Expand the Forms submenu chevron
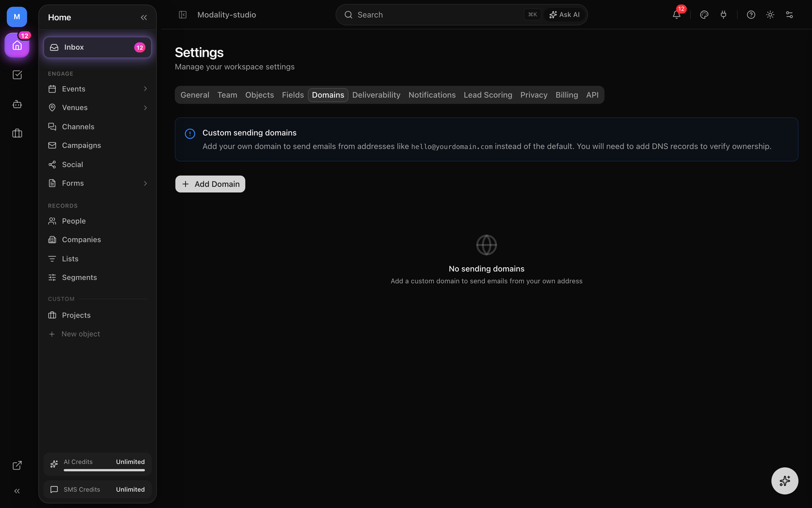 tap(145, 183)
